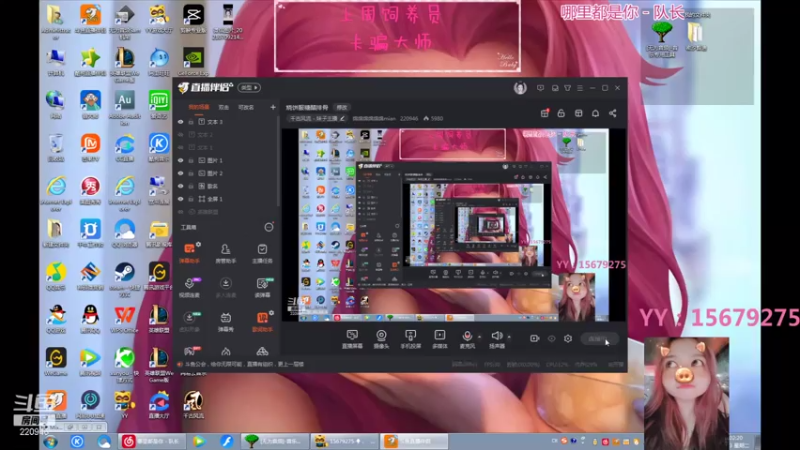Click the live preview canvas thumbnail
800x450 pixels.
454,225
